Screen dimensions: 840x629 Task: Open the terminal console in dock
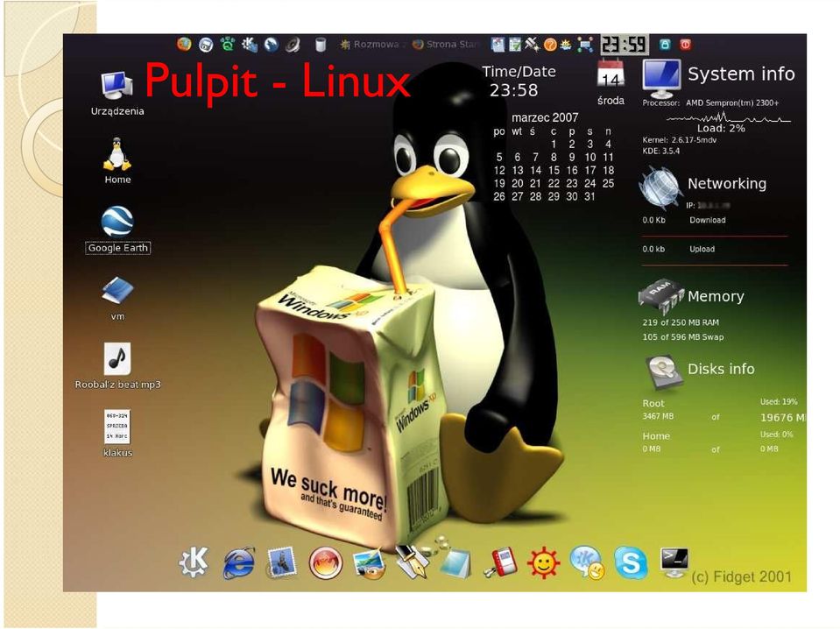coord(674,562)
